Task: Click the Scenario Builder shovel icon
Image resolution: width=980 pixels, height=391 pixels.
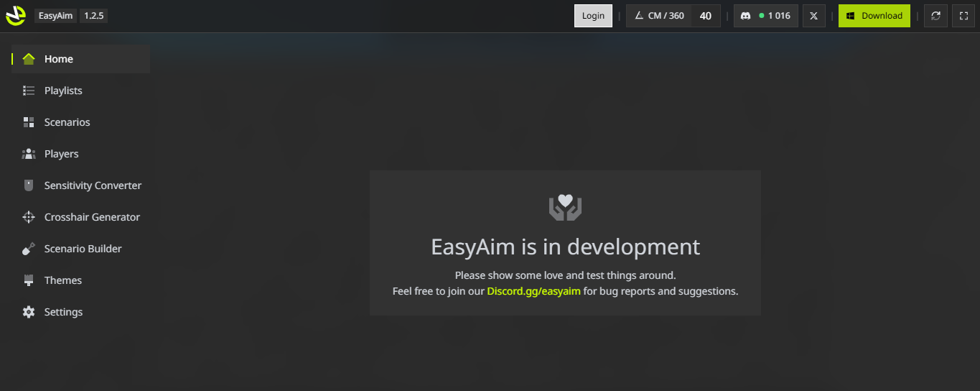Action: click(x=29, y=249)
